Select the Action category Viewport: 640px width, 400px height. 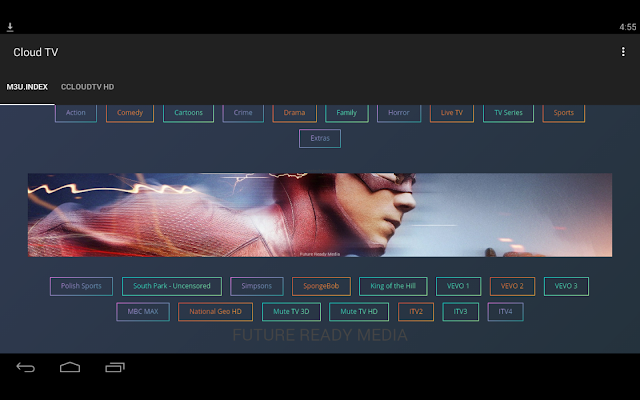coord(76,113)
